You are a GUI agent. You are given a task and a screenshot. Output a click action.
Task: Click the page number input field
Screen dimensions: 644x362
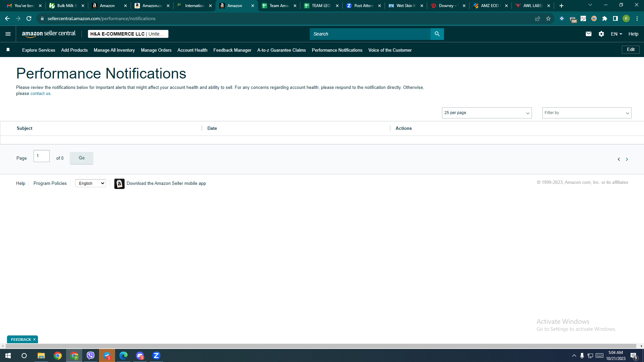pos(42,156)
